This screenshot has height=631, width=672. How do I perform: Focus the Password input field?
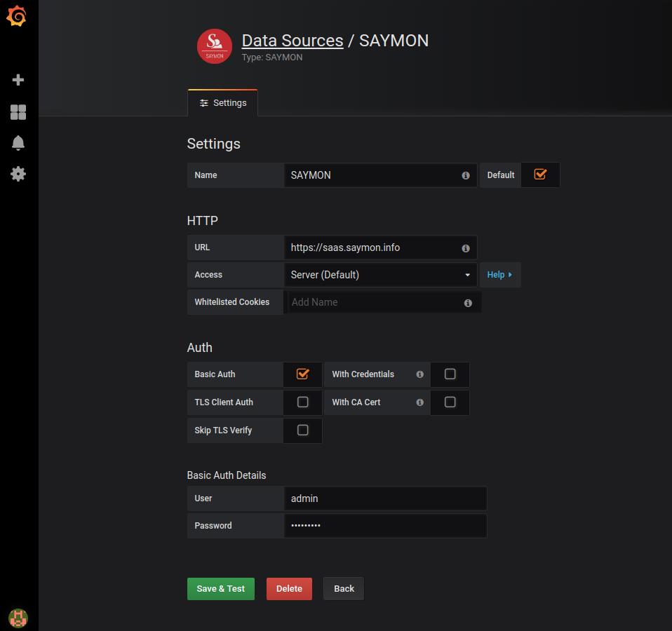coord(385,526)
